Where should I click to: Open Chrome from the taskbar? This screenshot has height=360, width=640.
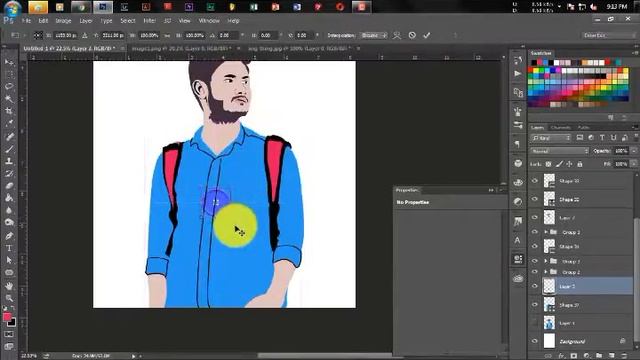tap(80, 7)
